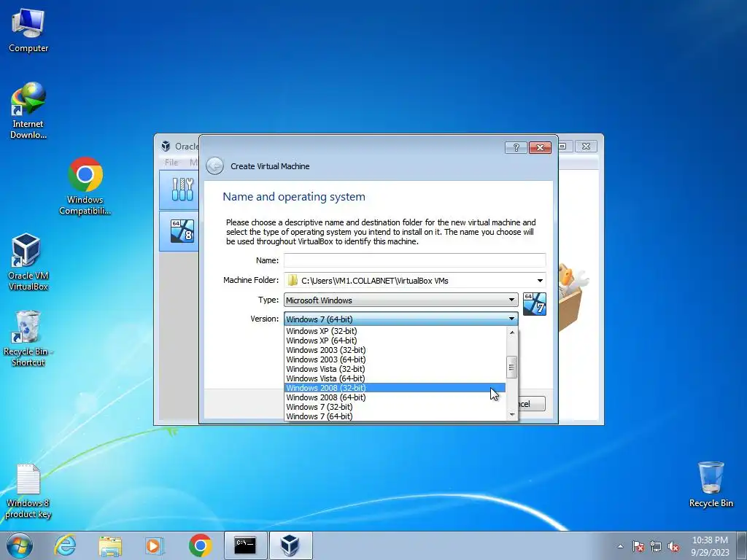747x560 pixels.
Task: Open the Machine Folder dropdown arrow
Action: click(540, 281)
